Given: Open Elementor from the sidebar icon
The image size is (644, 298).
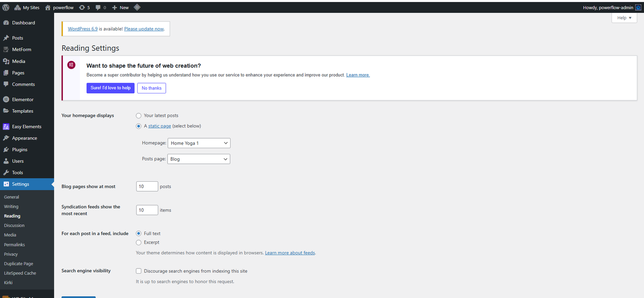Looking at the screenshot, I should [6, 99].
